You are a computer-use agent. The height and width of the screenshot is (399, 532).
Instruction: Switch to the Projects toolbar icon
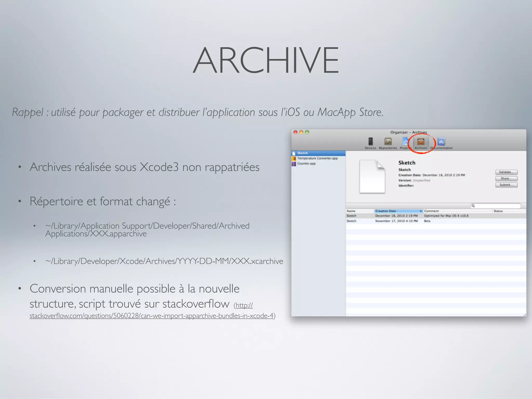[405, 143]
